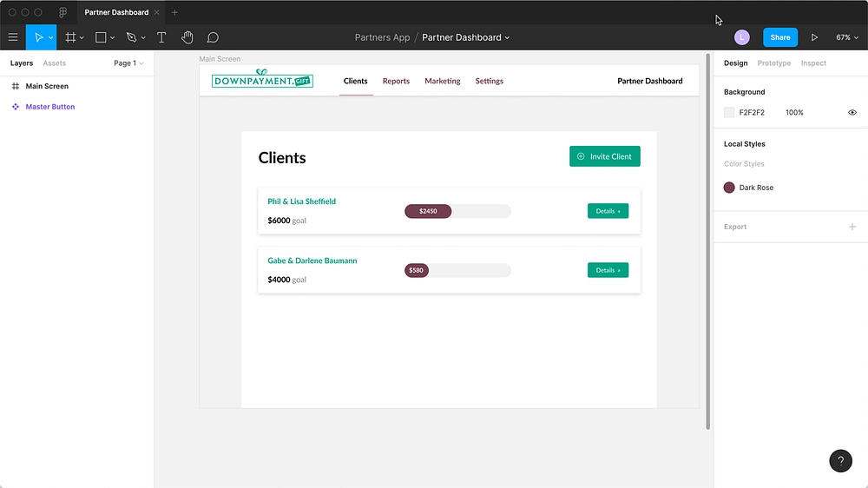The height and width of the screenshot is (488, 868).
Task: Present the prototype with play icon
Action: coord(814,37)
